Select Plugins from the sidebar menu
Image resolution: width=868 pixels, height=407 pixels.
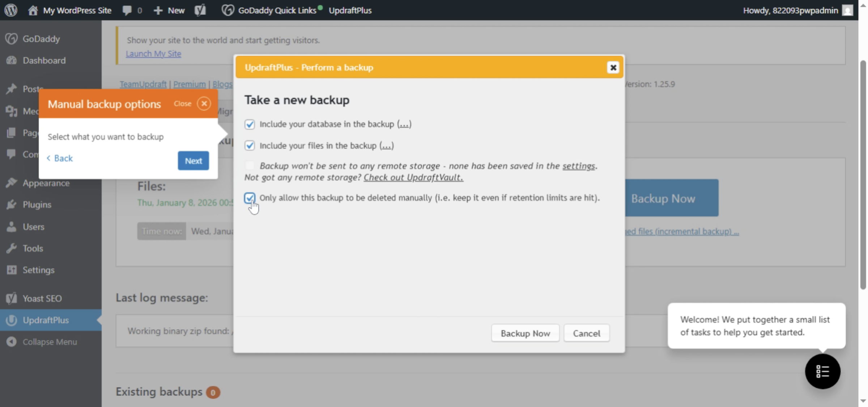pos(37,205)
